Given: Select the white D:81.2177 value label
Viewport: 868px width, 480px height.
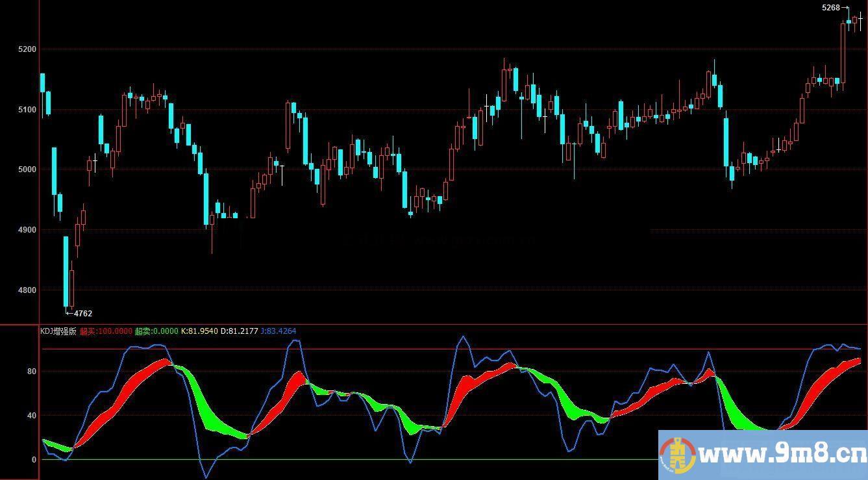Looking at the screenshot, I should click(x=239, y=331).
